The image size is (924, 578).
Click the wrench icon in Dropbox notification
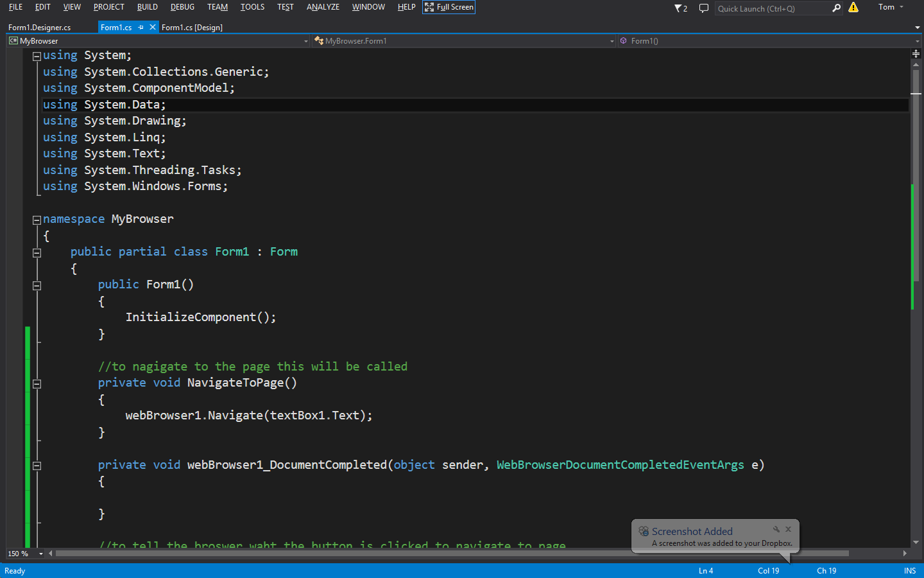pos(776,529)
